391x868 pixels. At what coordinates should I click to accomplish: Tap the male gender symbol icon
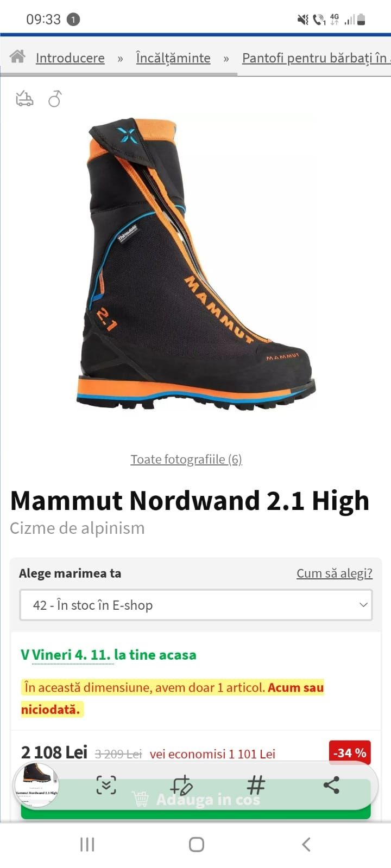55,99
